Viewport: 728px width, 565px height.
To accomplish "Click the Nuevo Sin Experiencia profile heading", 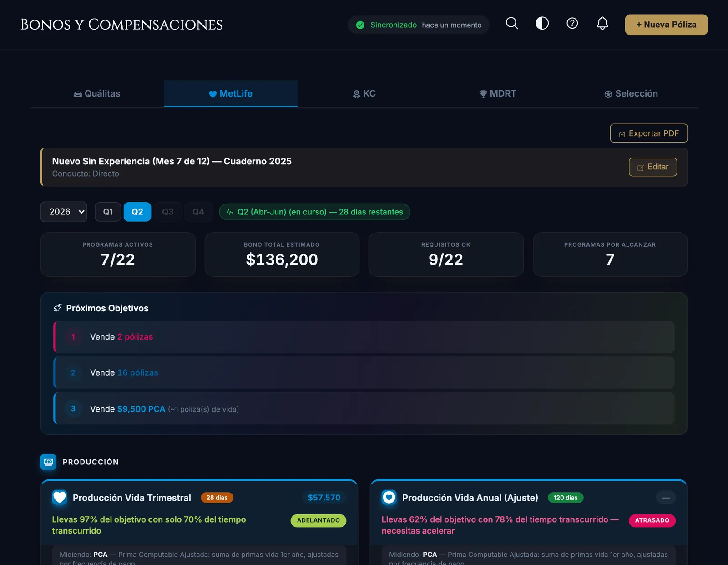I will coord(172,161).
